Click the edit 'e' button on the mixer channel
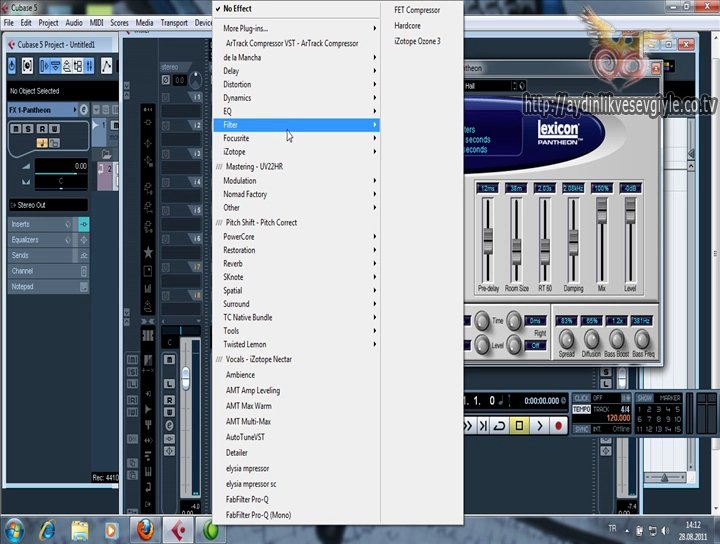Viewport: 720px width, 544px height. (x=169, y=426)
